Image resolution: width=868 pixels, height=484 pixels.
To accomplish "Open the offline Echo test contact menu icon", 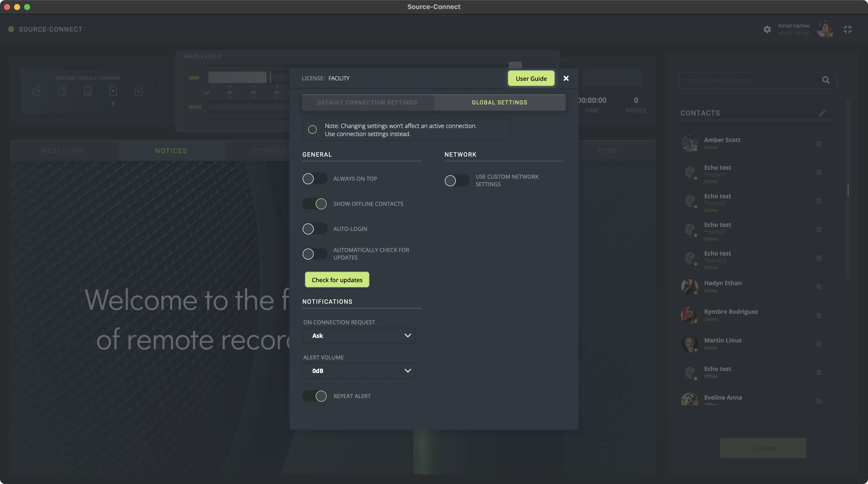I will pyautogui.click(x=819, y=373).
